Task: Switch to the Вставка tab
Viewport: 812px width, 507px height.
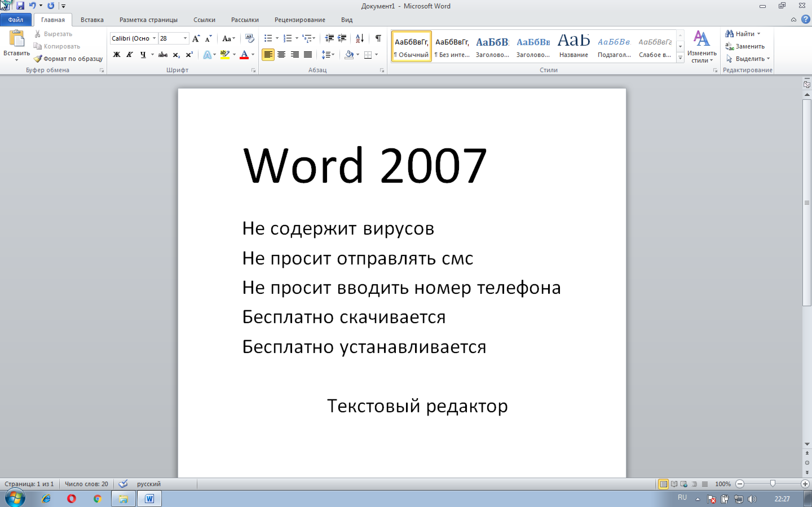Action: (x=92, y=20)
